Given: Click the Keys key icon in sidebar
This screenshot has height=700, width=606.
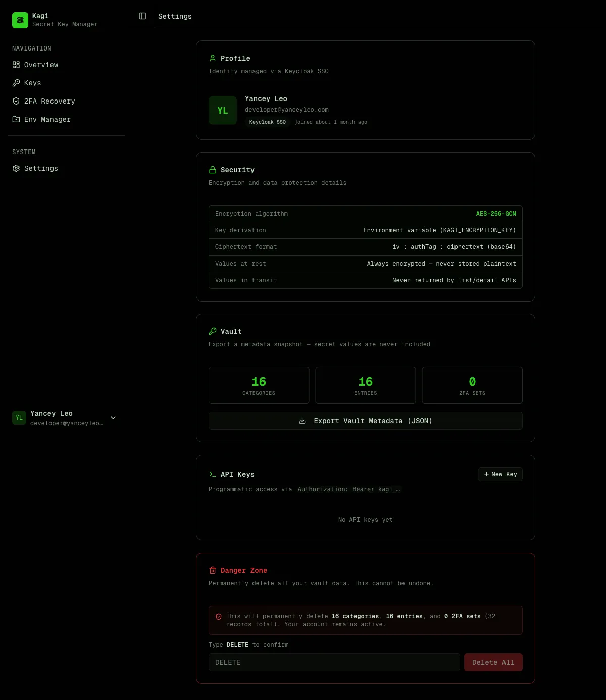Looking at the screenshot, I should (16, 83).
